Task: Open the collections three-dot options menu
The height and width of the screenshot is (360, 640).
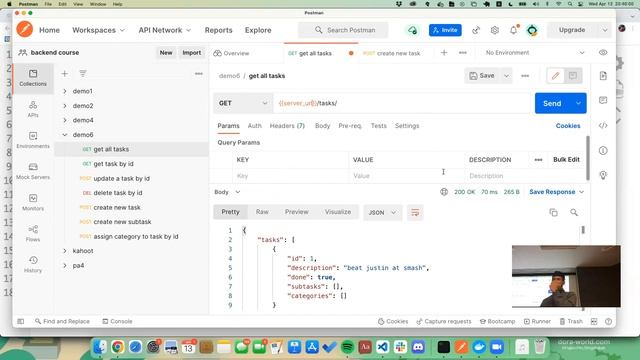Action: (x=199, y=73)
